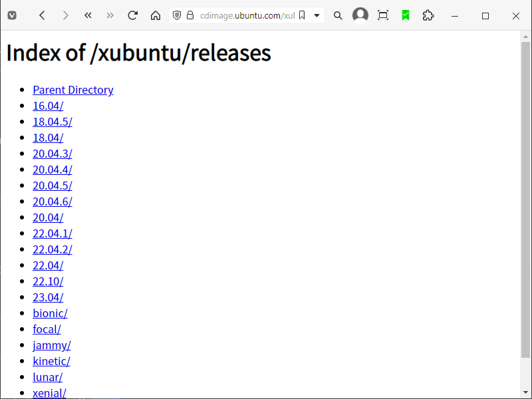Viewport: 532px width, 399px height.
Task: Follow the xenial/ link
Action: point(49,393)
